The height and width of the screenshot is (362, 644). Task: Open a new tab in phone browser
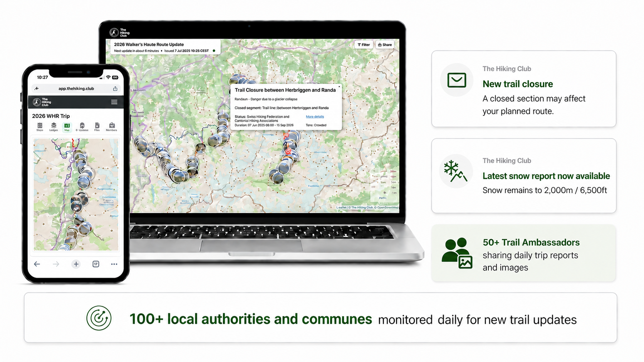coord(76,264)
